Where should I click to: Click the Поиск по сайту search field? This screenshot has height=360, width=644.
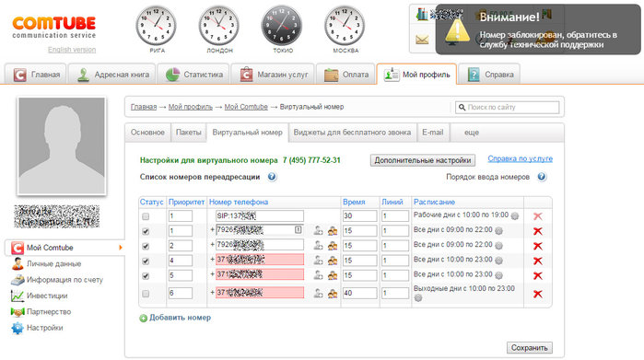click(x=508, y=107)
